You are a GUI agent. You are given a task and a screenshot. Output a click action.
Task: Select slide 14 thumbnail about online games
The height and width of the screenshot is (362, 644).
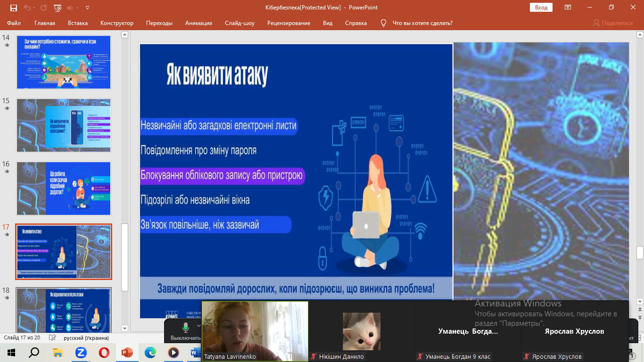point(64,62)
